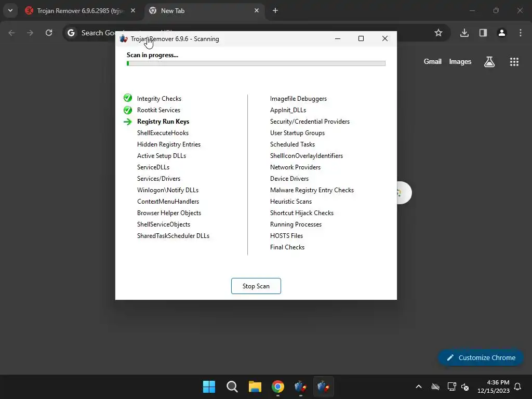Viewport: 532px width, 399px height.
Task: Click the ShellIconOverlayIdentifiers item
Action: tap(307, 156)
